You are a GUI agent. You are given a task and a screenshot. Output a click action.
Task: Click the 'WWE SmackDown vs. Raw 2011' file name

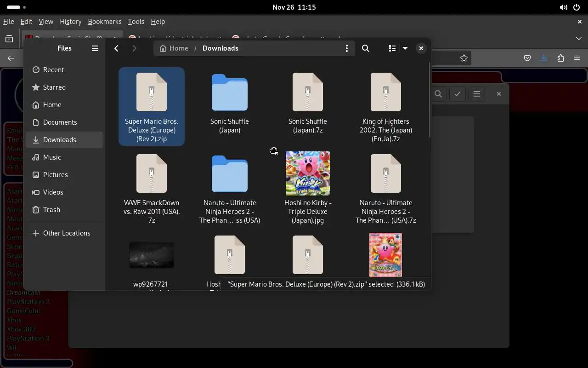[x=152, y=212]
